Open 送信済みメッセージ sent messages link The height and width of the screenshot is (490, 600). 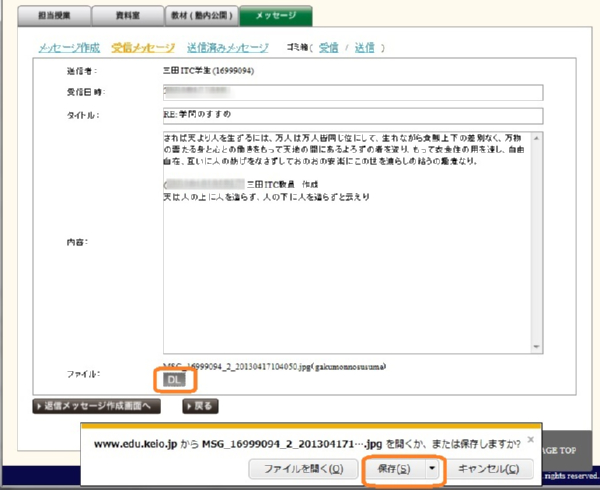pos(227,48)
